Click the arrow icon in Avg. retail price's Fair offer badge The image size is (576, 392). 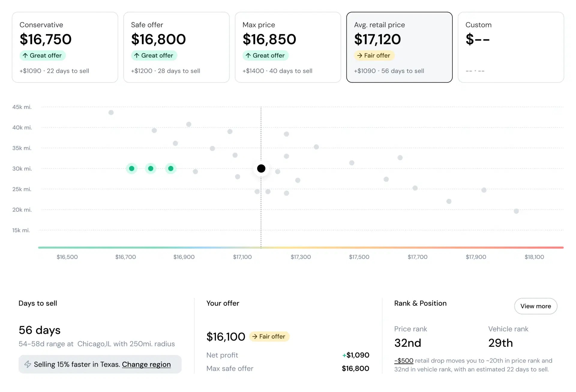[x=360, y=55]
